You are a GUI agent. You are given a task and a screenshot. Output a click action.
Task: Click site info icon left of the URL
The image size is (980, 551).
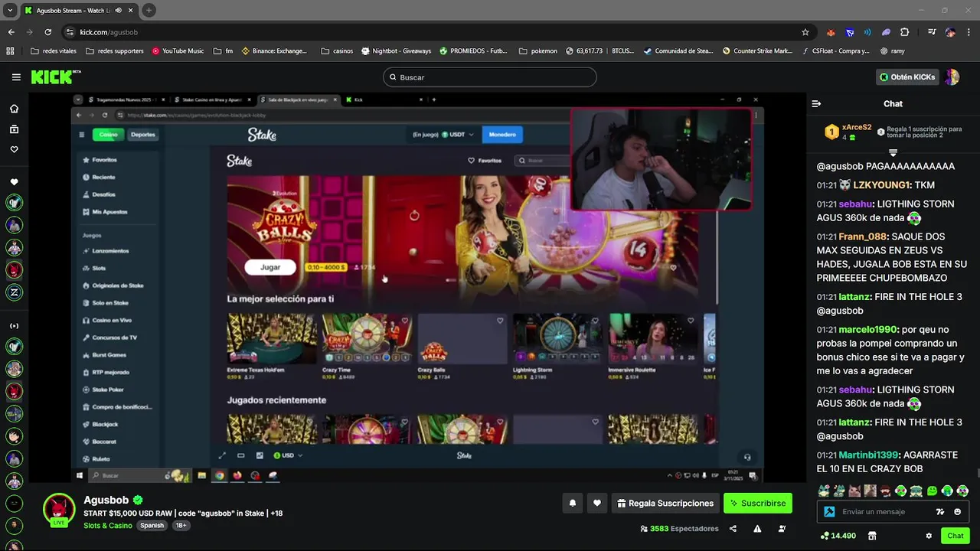[x=70, y=32]
